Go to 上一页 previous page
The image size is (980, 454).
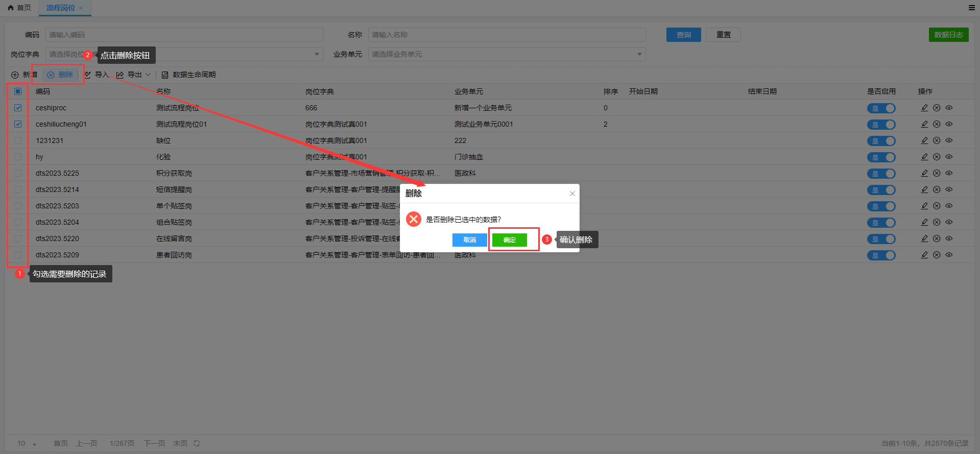[x=87, y=443]
